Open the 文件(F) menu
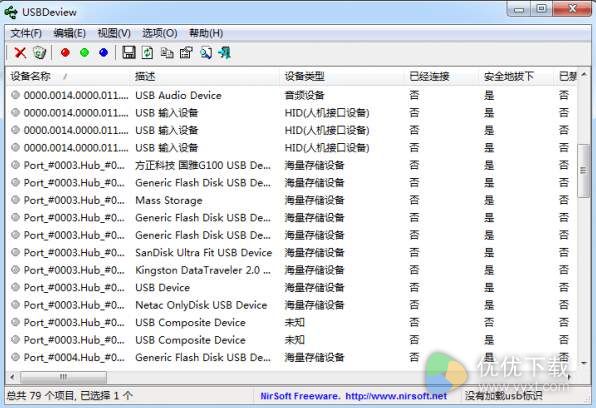Image resolution: width=596 pixels, height=408 pixels. pyautogui.click(x=26, y=33)
